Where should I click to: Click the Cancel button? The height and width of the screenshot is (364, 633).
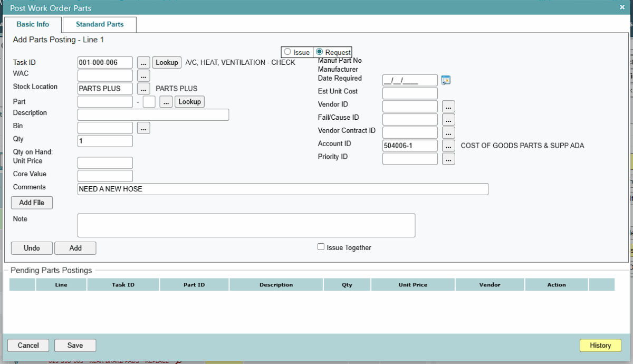[28, 346]
